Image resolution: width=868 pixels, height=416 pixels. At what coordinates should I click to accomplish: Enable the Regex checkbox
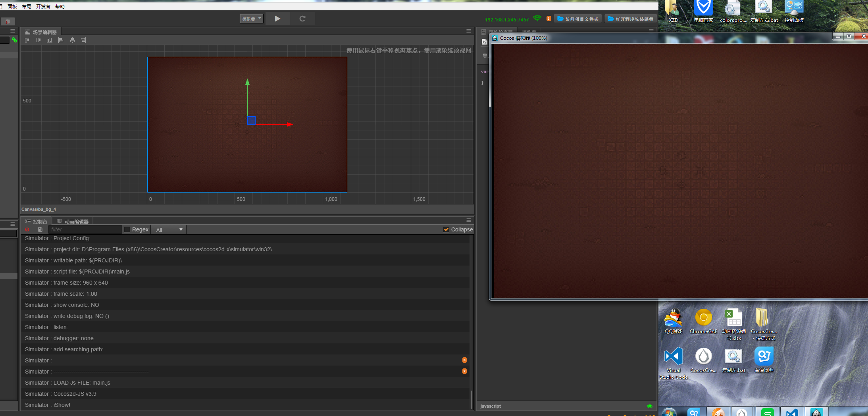click(x=127, y=229)
